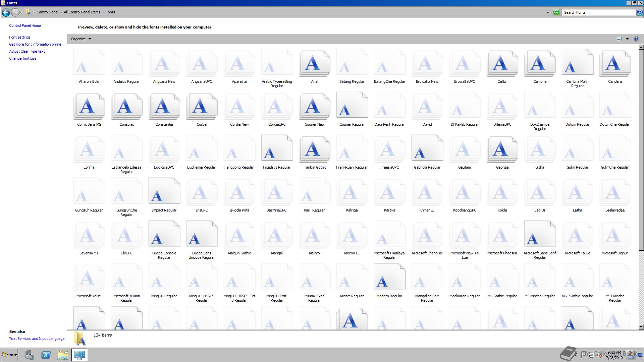
Task: Select the Constantia font icon
Action: (164, 107)
